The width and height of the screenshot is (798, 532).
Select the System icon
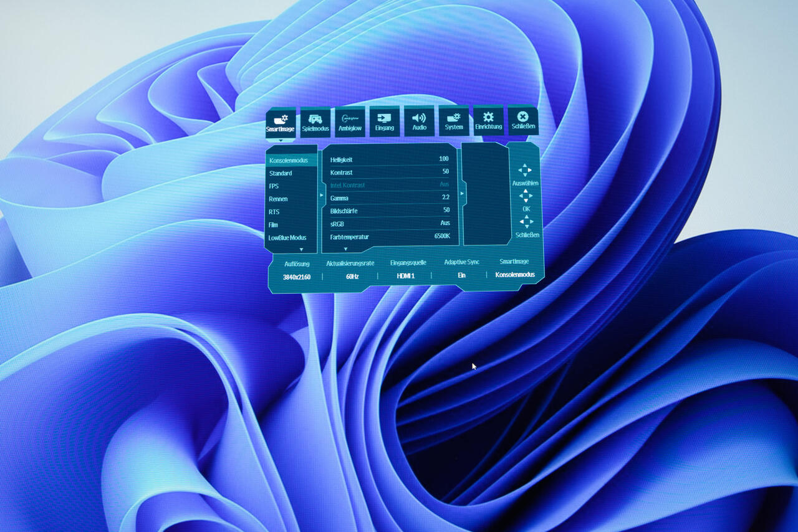pos(454,118)
